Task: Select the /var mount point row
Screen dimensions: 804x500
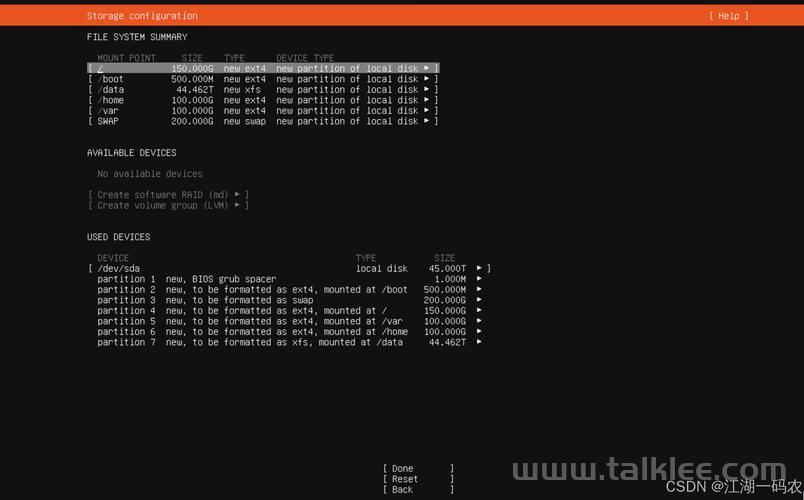Action: coord(264,110)
